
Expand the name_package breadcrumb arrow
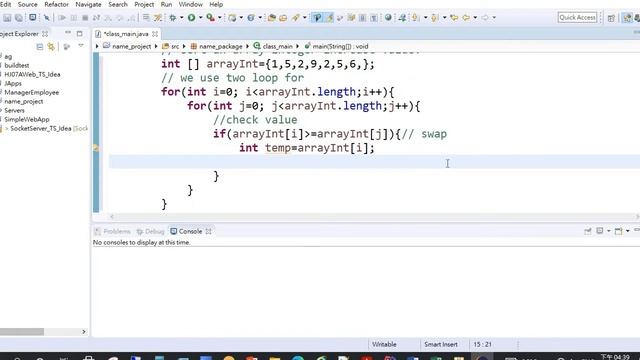[247, 47]
